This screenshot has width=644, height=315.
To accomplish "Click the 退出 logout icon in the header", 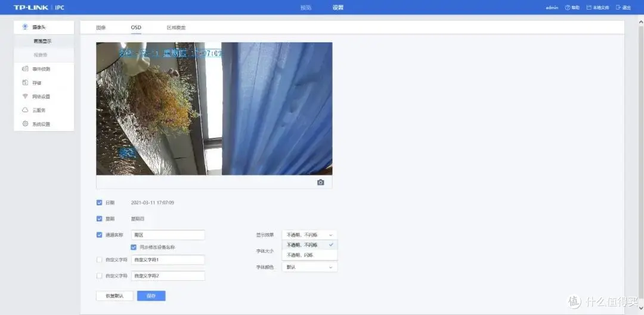I will [617, 8].
